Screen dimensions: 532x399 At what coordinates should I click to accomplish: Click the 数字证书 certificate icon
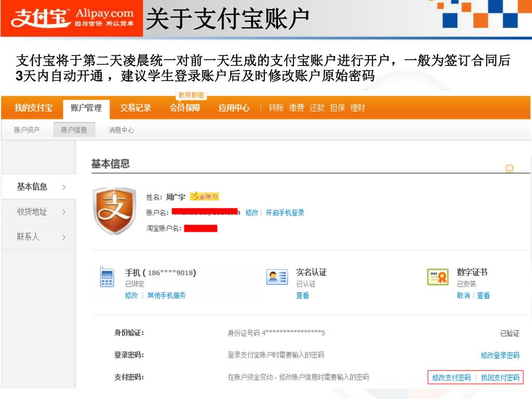coord(437,277)
